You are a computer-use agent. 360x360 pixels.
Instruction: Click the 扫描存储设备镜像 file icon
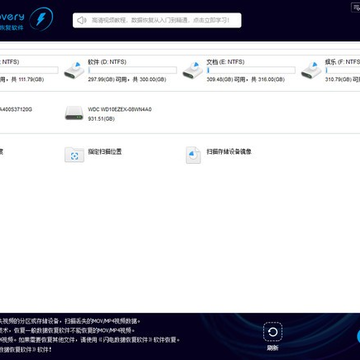pyautogui.click(x=193, y=155)
